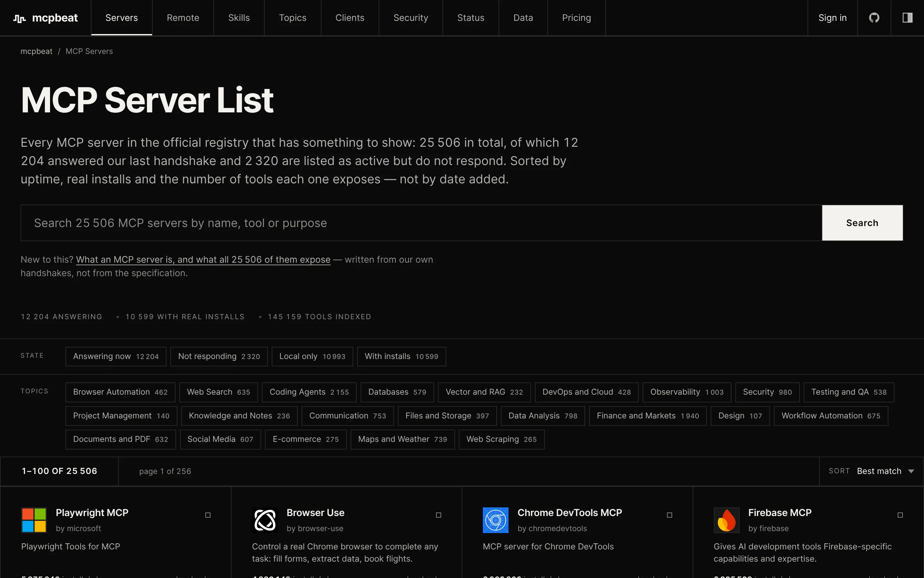The height and width of the screenshot is (578, 924).
Task: Select the Vector and RAG topic chip
Action: click(x=484, y=392)
